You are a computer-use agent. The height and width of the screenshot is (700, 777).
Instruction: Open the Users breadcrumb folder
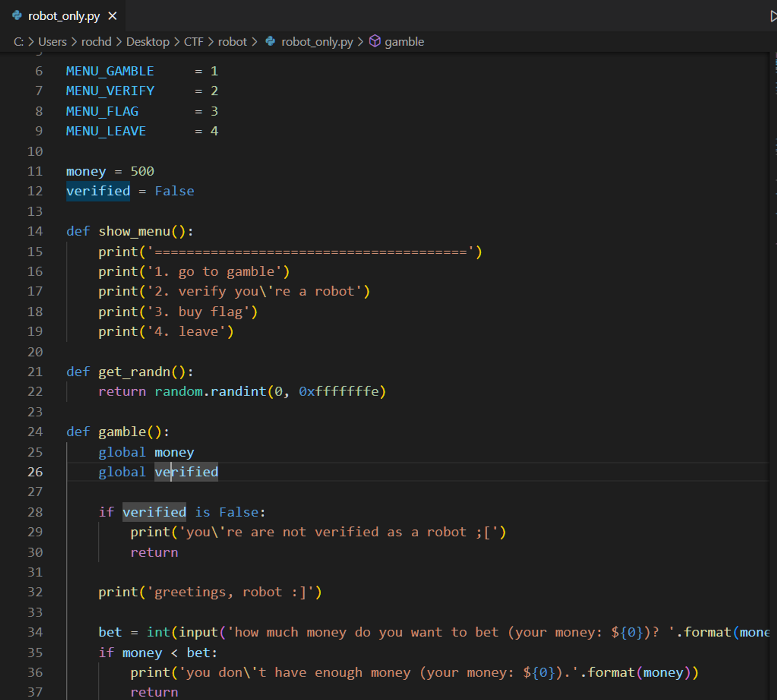tap(52, 42)
